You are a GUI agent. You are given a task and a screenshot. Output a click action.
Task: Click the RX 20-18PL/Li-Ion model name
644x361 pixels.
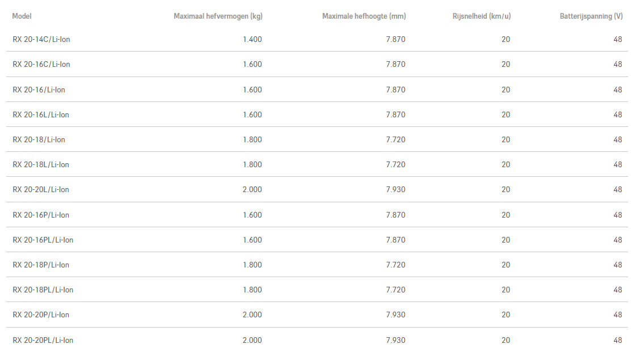click(43, 290)
